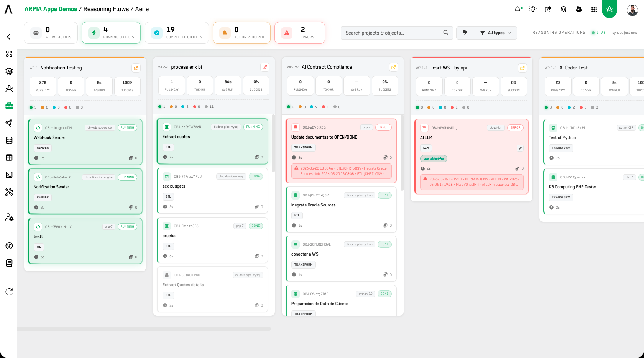This screenshot has height=358, width=644.
Task: Open the workflow nodes sidebar icon
Action: pyautogui.click(x=9, y=123)
